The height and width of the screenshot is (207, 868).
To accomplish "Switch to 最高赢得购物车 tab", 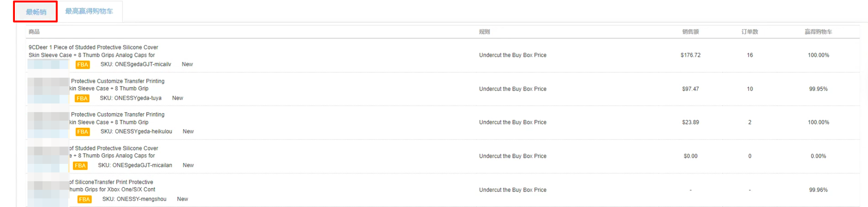I will click(x=89, y=11).
